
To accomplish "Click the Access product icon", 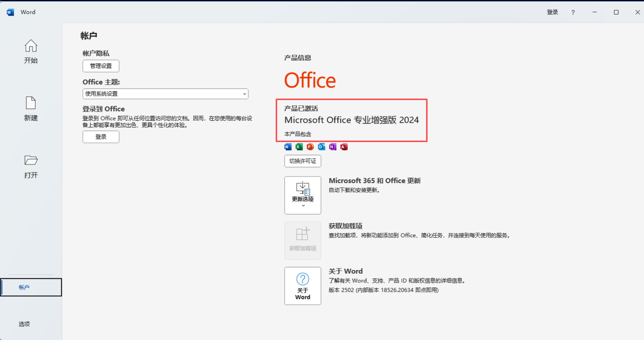I will tap(344, 147).
